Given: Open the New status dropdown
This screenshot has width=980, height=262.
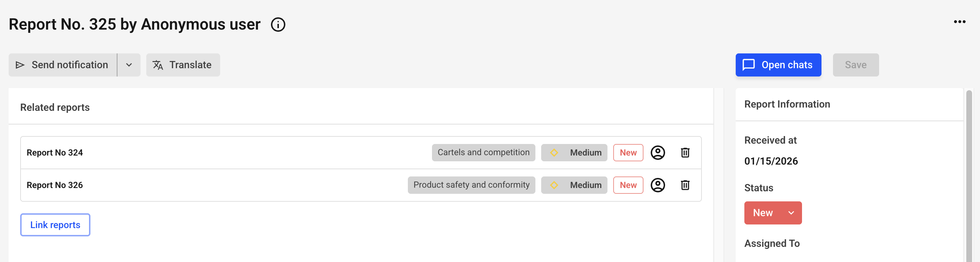Looking at the screenshot, I should coord(772,213).
